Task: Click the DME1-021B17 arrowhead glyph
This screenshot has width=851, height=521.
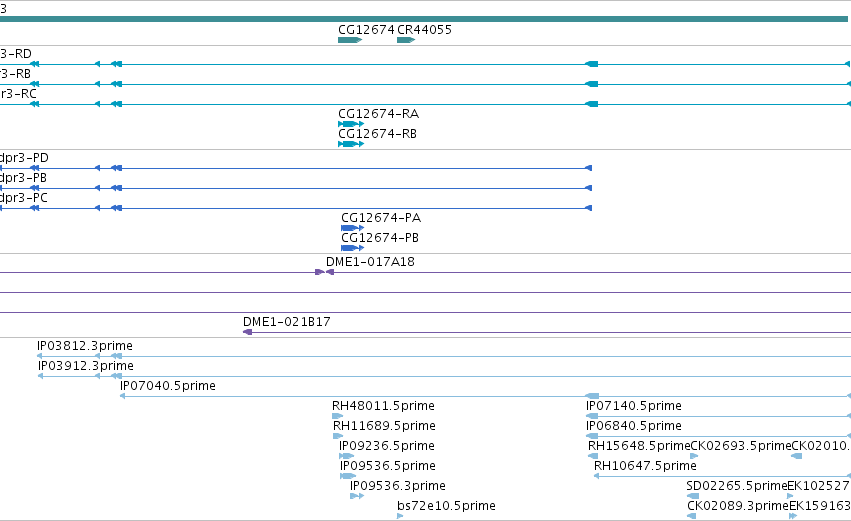Action: click(x=247, y=332)
